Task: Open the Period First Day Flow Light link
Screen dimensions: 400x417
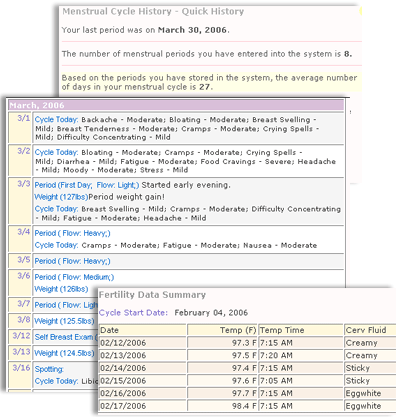Action: tap(87, 185)
